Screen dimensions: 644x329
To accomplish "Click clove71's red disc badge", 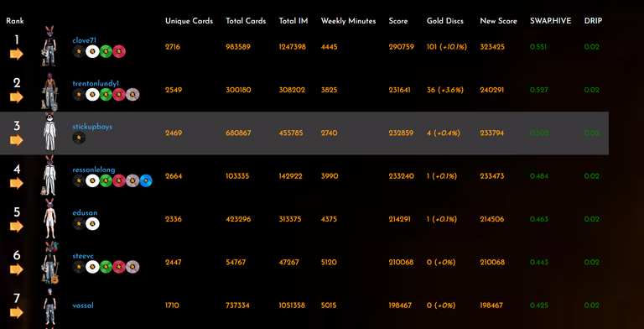I will pos(119,51).
